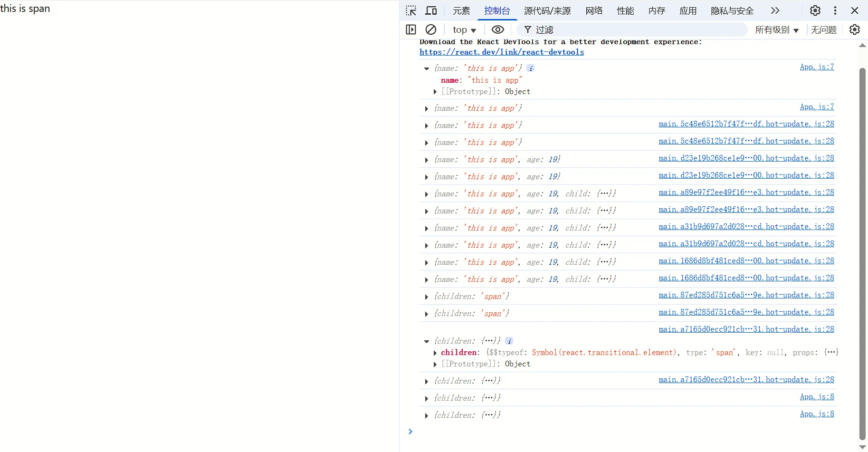Open DevTools settings gear icon
Image resolution: width=868 pixels, height=452 pixels.
click(x=815, y=10)
